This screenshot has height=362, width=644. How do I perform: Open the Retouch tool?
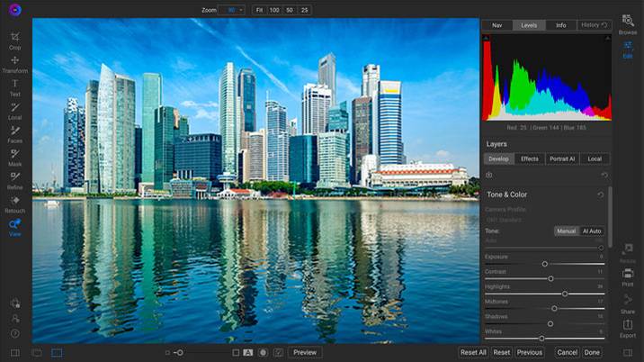click(14, 204)
